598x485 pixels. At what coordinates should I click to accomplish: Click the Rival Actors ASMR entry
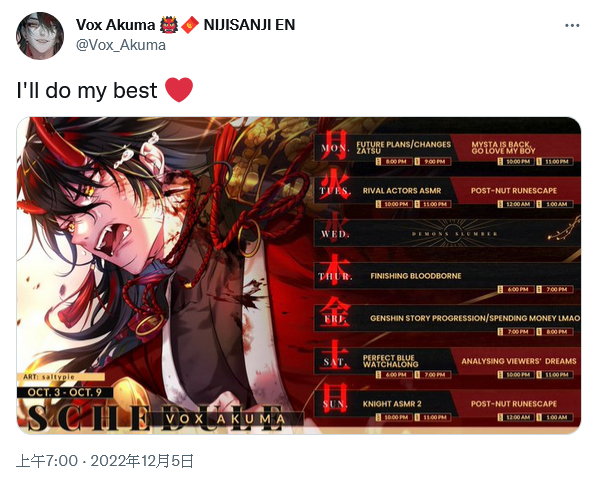point(402,191)
